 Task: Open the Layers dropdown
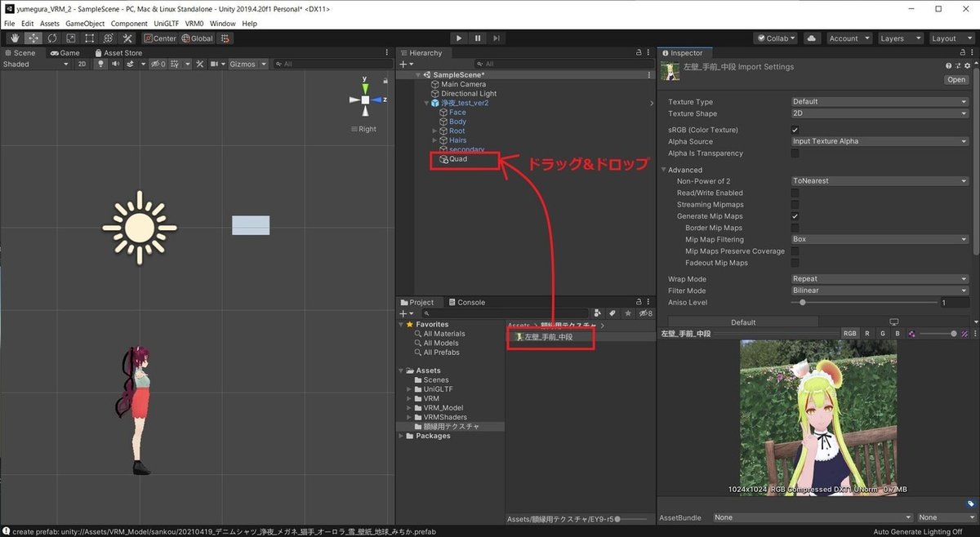coord(901,38)
